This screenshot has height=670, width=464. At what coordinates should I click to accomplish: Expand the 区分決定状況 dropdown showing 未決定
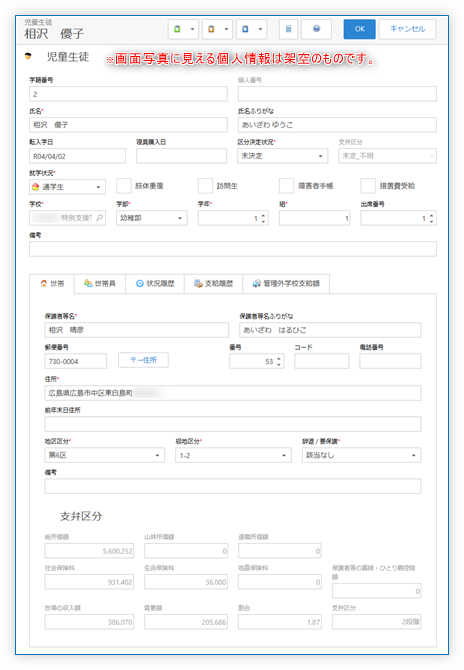click(282, 156)
